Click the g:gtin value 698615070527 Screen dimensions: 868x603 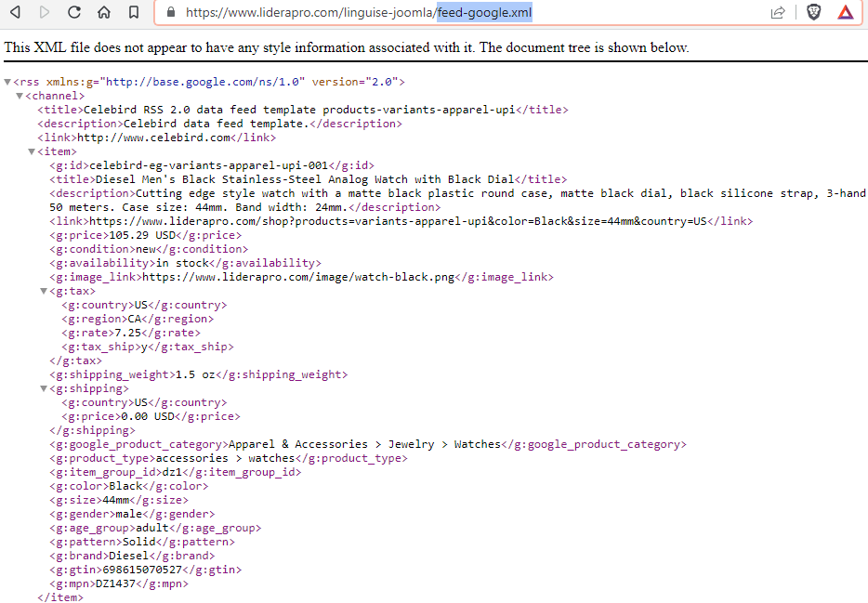point(142,570)
